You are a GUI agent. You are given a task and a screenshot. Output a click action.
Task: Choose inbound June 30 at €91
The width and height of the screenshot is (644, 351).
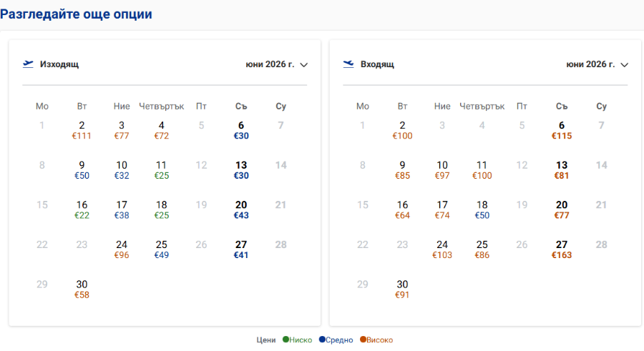(402, 290)
